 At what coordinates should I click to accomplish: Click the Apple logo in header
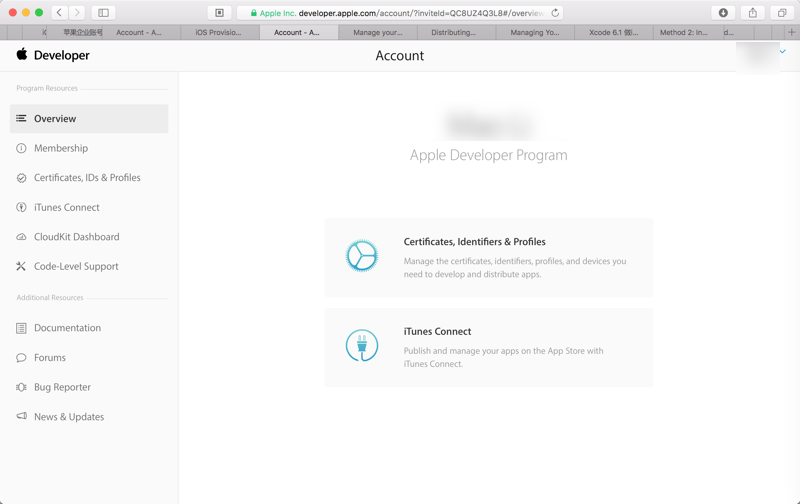tap(21, 54)
